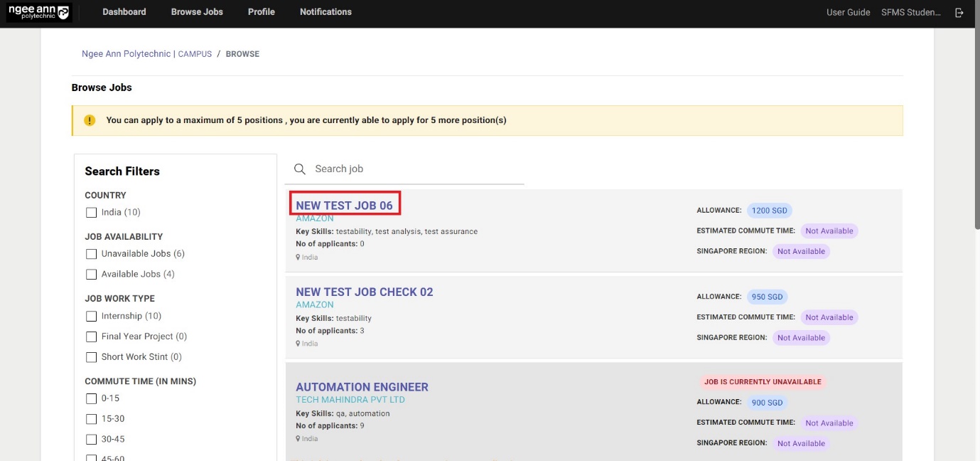
Task: Click the search magnifier icon
Action: pyautogui.click(x=300, y=169)
